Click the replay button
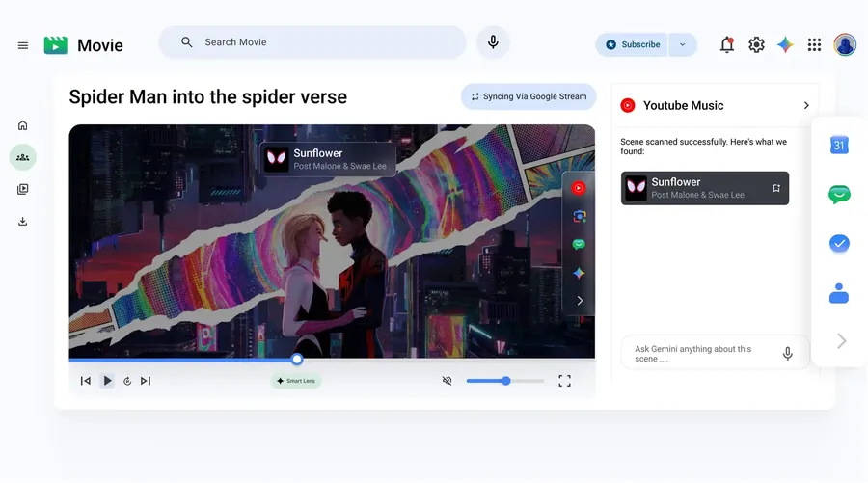 coord(127,381)
